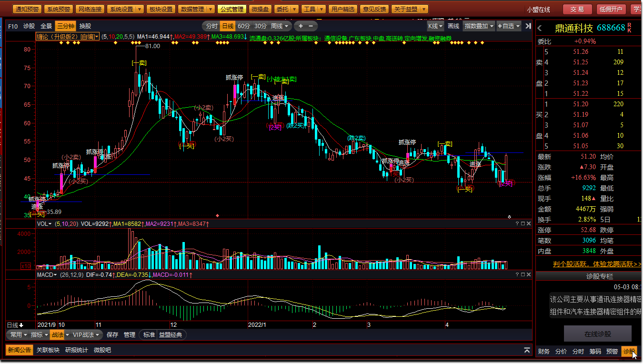644x364 pixels.
Task: Click the 意见反馈 feedback button
Action: [x=374, y=9]
